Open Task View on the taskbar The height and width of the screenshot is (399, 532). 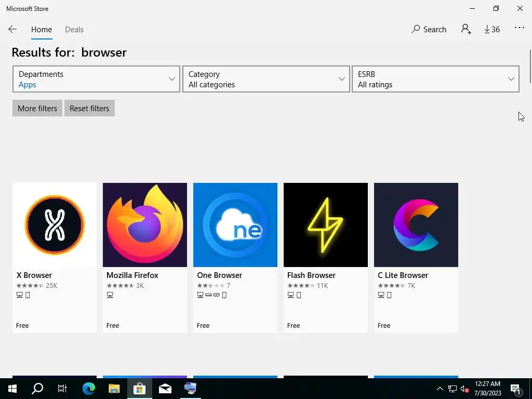pyautogui.click(x=62, y=389)
